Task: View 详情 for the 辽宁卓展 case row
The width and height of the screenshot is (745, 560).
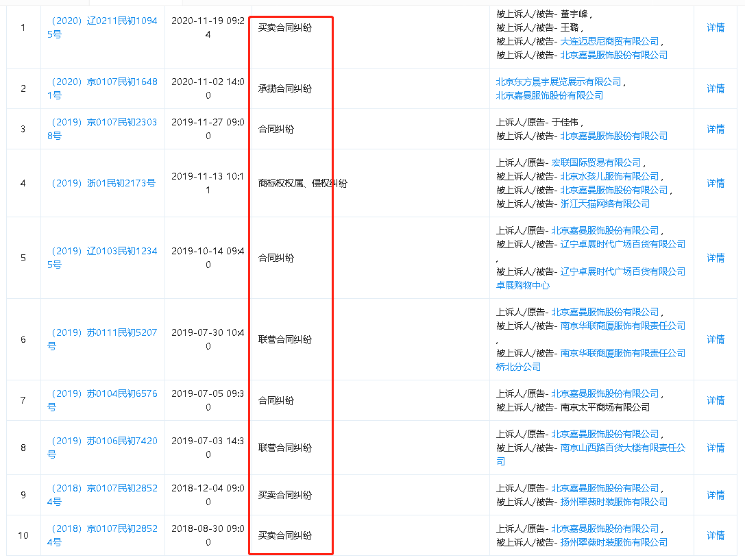Action: pyautogui.click(x=716, y=258)
